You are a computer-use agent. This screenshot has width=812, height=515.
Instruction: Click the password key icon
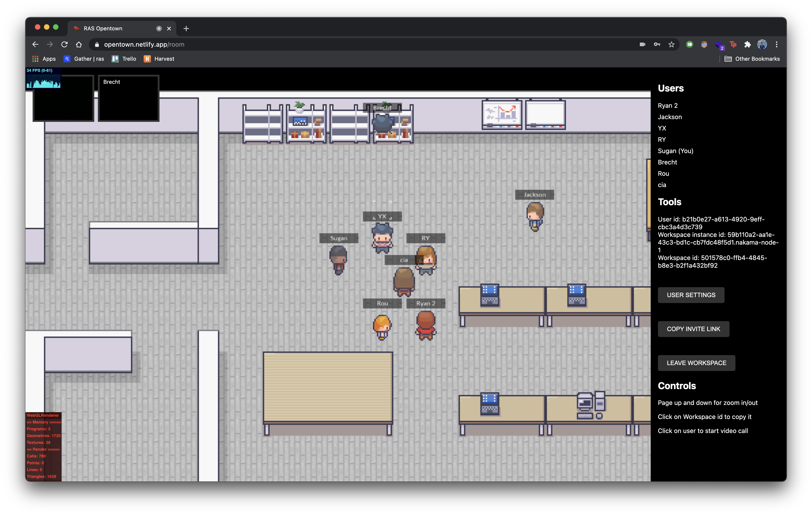(657, 44)
